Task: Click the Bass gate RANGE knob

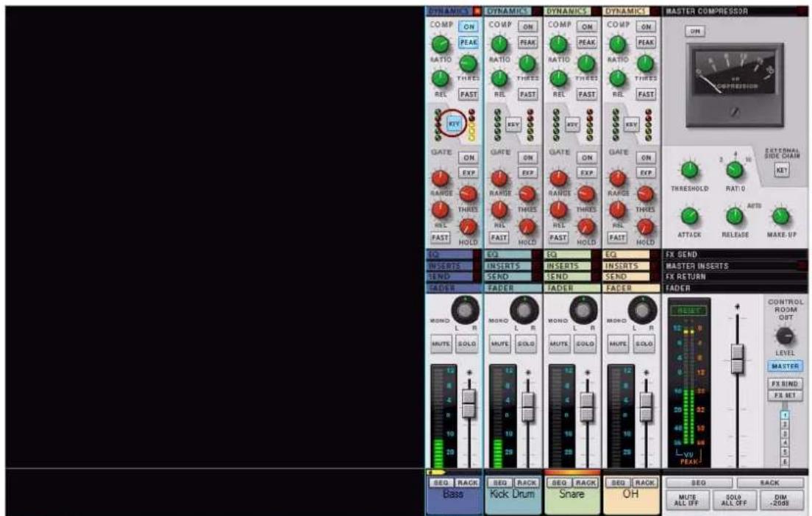Action: click(x=440, y=178)
